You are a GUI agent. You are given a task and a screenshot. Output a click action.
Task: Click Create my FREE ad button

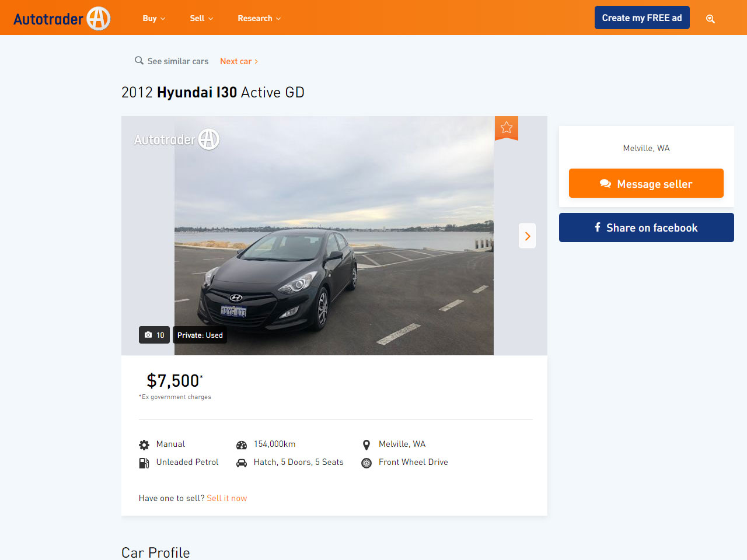tap(642, 17)
